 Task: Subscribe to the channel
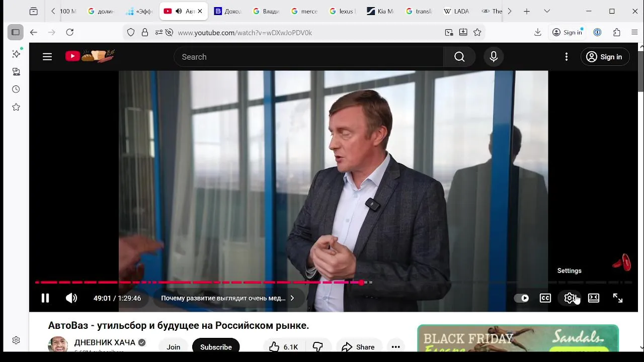coord(216,347)
